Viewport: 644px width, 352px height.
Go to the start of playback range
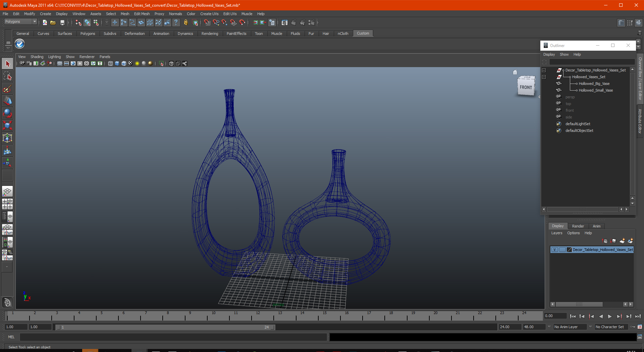[x=573, y=316]
